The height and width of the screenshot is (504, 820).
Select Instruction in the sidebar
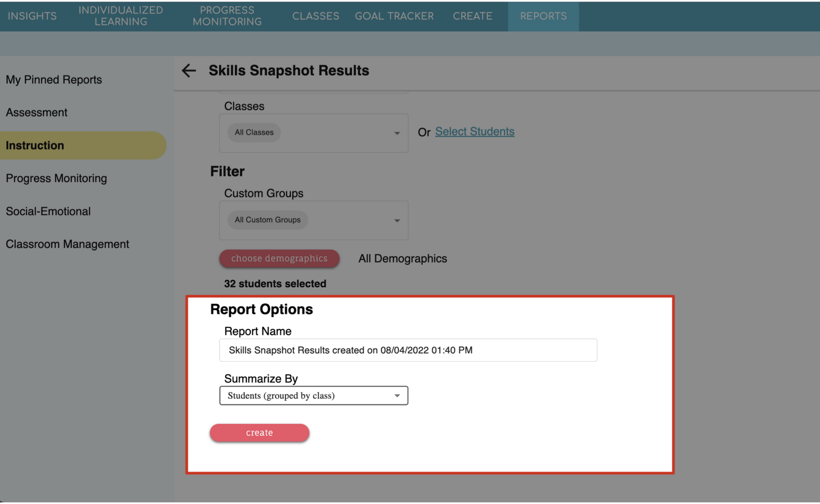coord(35,145)
